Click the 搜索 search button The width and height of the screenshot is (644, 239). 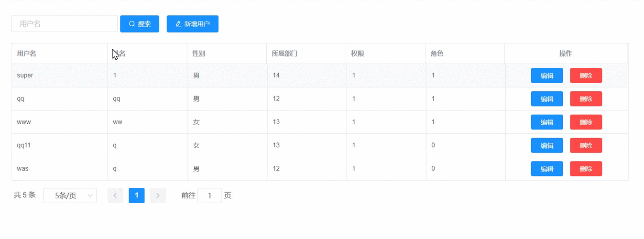[140, 24]
